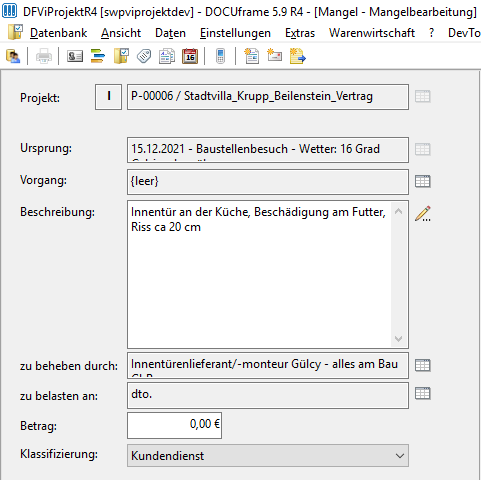Image resolution: width=481 pixels, height=480 pixels.
Task: Click the I button next to Projekt
Action: [108, 97]
